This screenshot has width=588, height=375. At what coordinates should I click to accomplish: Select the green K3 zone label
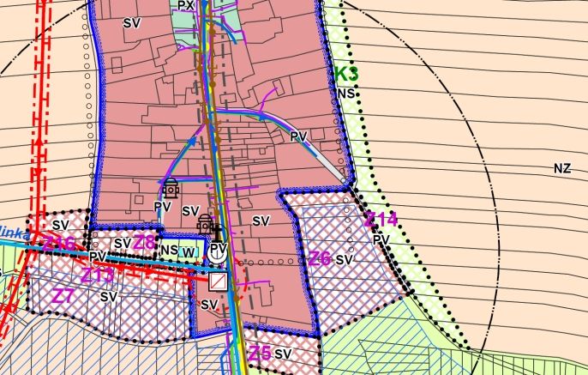pos(345,74)
